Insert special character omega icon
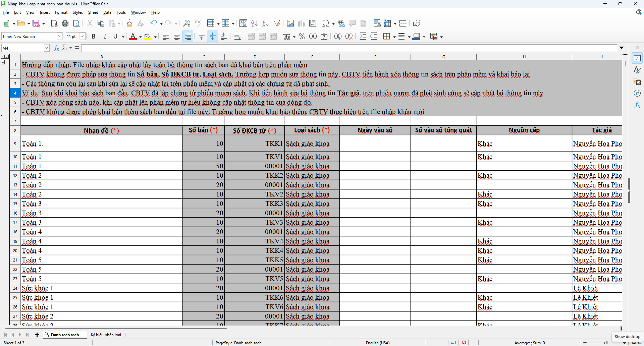The width and height of the screenshot is (644, 346). [325, 23]
